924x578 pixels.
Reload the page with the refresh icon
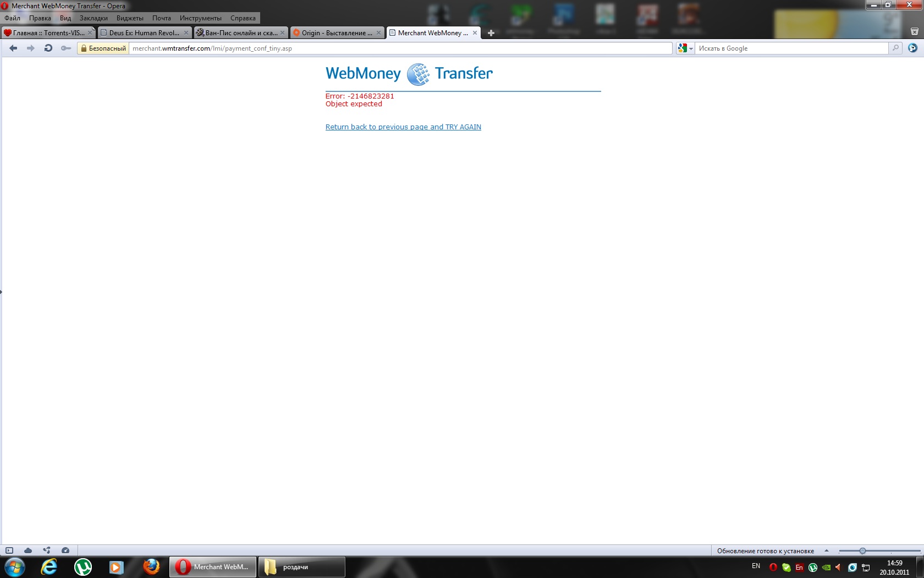(x=48, y=48)
